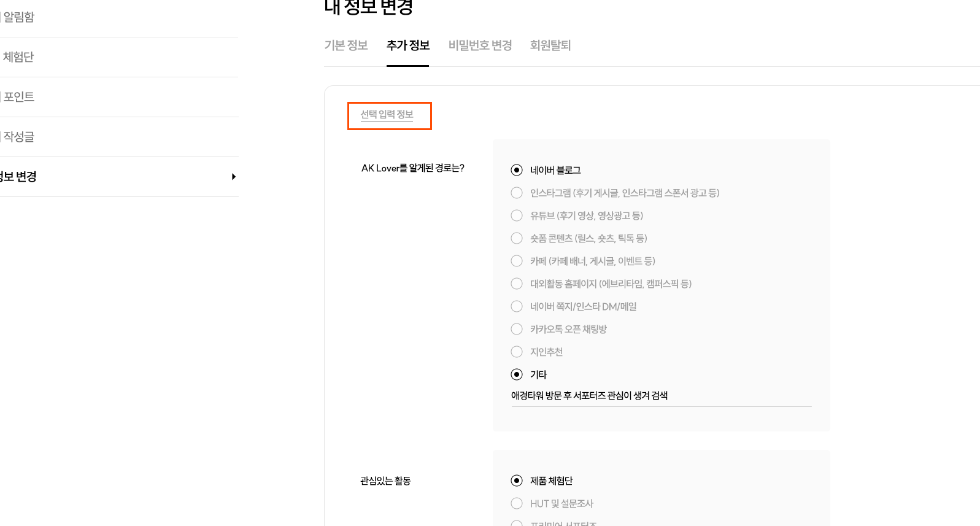The height and width of the screenshot is (526, 980).
Task: Select the 네이버 블로그 radio option
Action: point(517,170)
